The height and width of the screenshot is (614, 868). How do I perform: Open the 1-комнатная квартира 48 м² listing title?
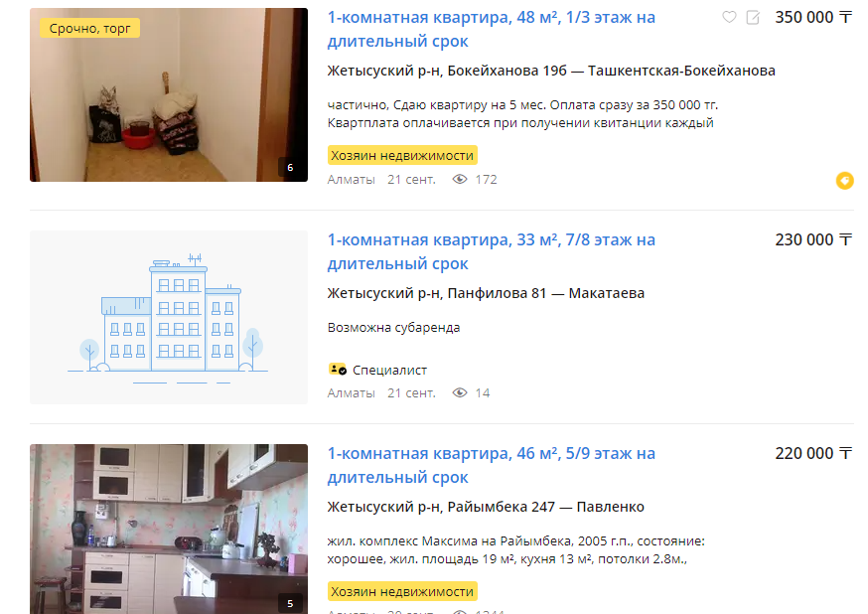pos(491,30)
